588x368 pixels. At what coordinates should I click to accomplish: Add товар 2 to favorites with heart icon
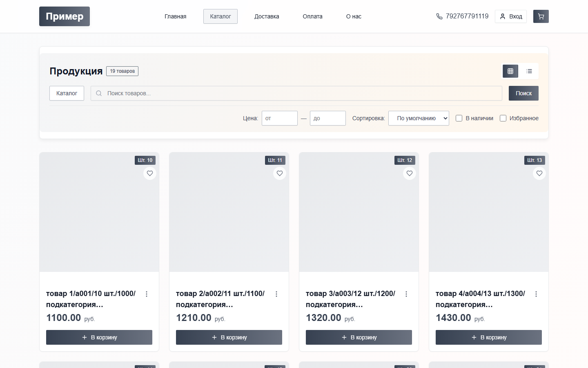pos(280,173)
